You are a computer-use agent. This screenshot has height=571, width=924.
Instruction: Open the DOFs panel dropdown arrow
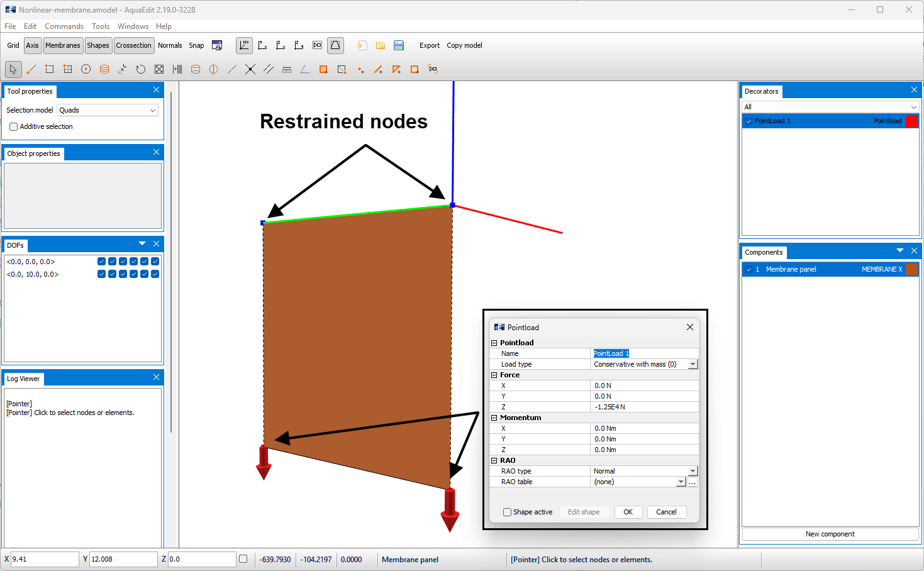click(142, 244)
